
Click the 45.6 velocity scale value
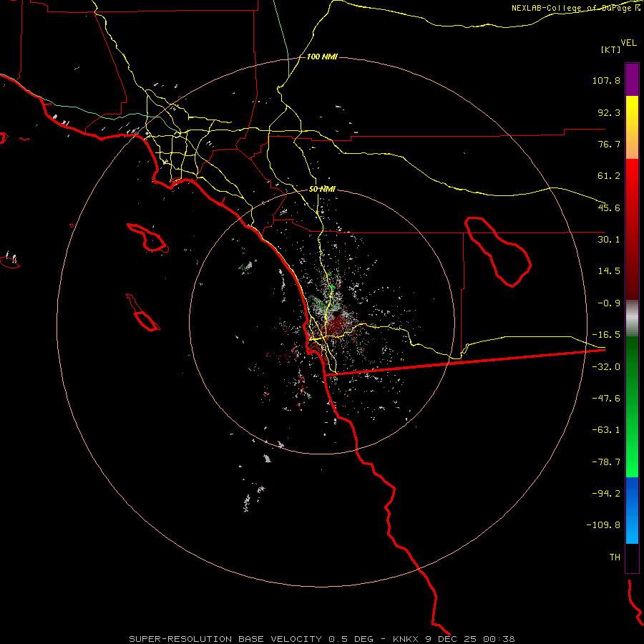(x=609, y=208)
